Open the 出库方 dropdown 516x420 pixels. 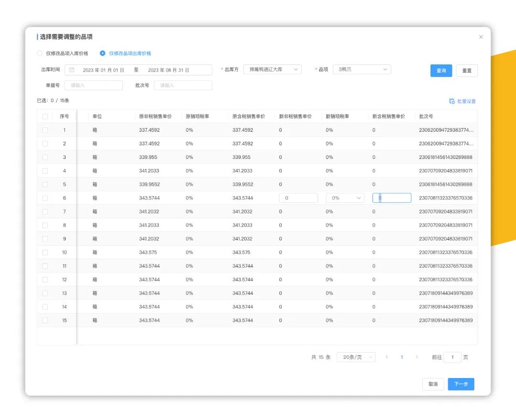click(x=272, y=69)
